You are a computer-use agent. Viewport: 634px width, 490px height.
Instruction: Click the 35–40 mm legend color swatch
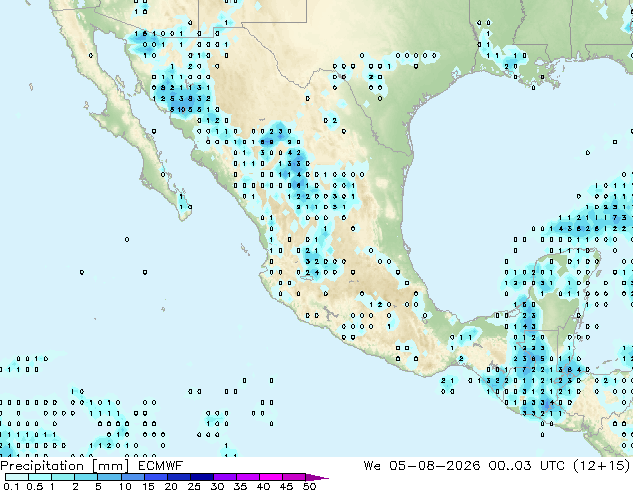point(248,477)
